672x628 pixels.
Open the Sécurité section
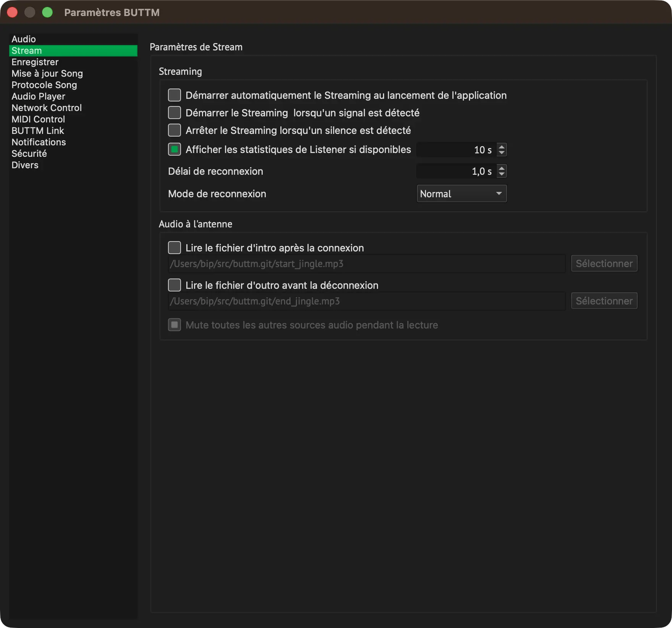(x=73, y=153)
